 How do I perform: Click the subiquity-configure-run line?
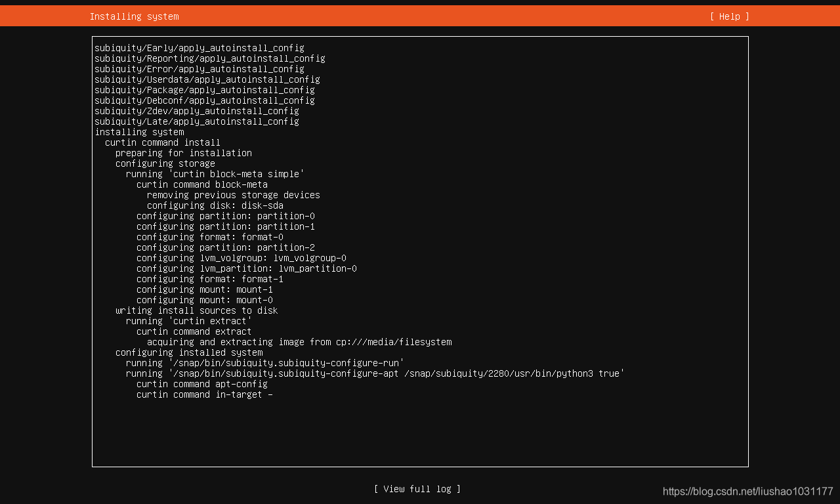[x=265, y=363]
